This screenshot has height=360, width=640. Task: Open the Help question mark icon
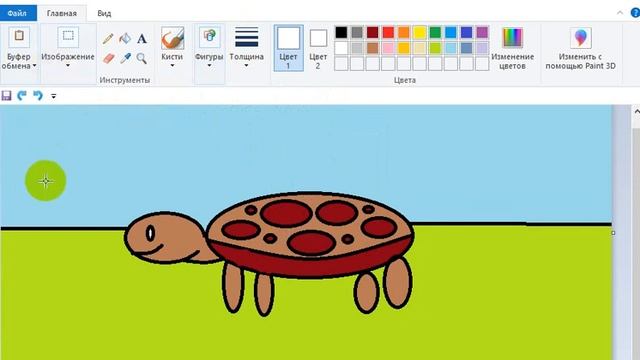[636, 13]
